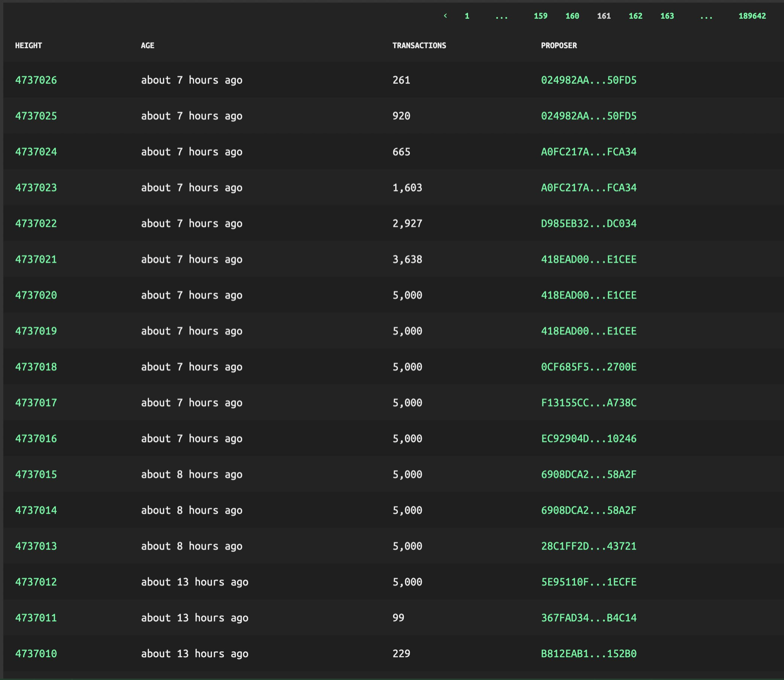Open block height 4737015
The width and height of the screenshot is (784, 680).
pyautogui.click(x=36, y=474)
